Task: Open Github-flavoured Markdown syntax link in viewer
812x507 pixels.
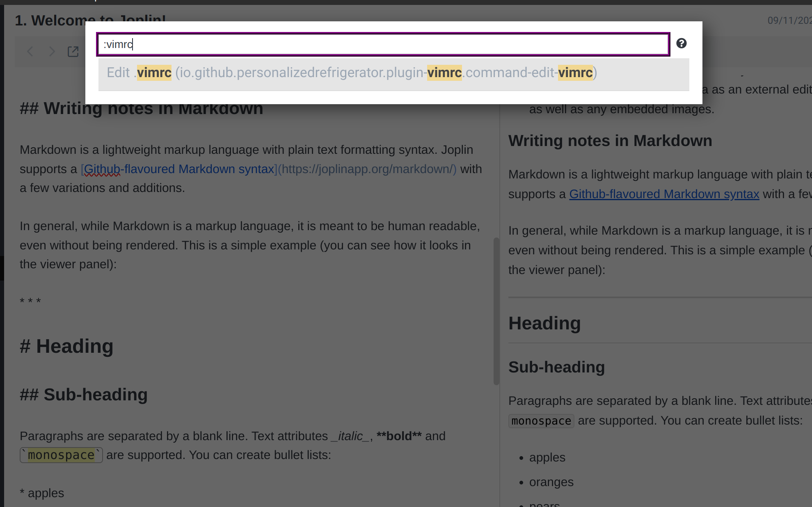Action: pyautogui.click(x=664, y=194)
